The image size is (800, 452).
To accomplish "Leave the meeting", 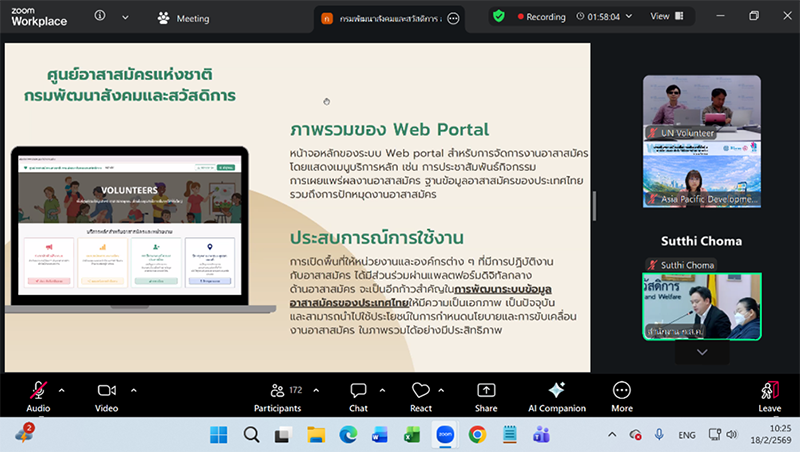I will tap(770, 397).
